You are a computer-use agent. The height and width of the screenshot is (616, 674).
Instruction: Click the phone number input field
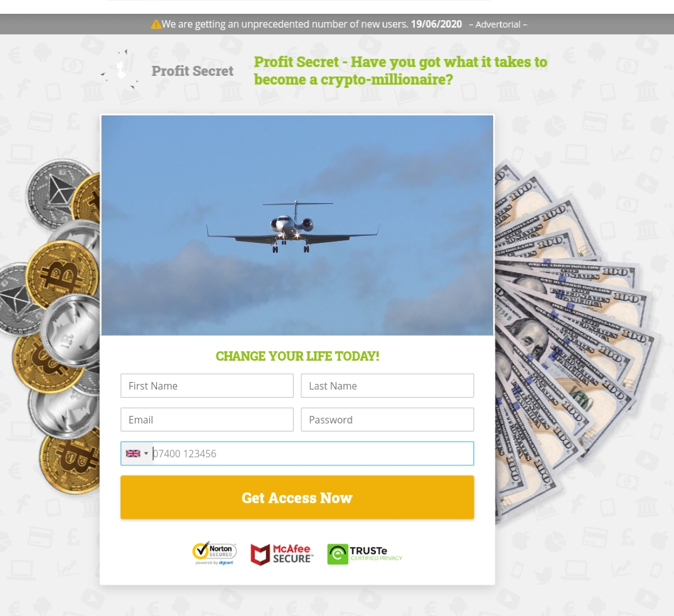click(313, 453)
